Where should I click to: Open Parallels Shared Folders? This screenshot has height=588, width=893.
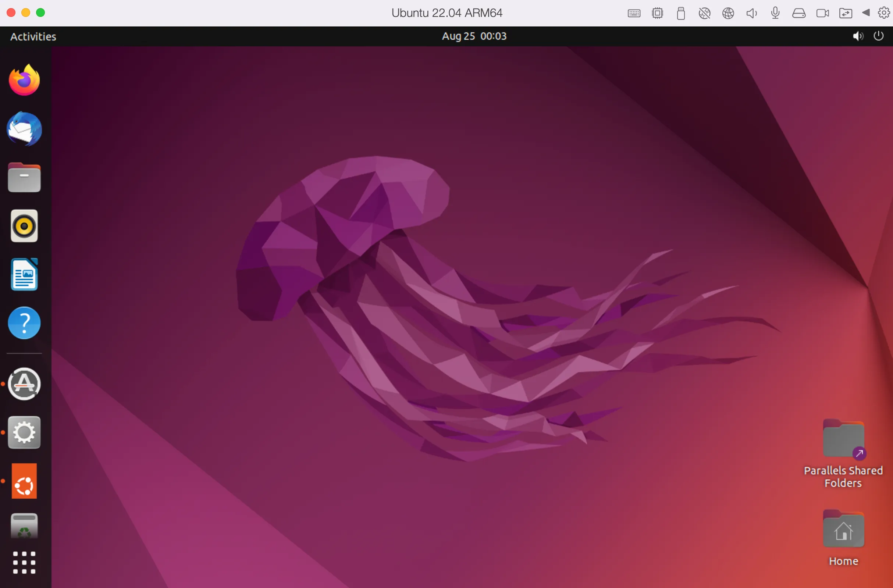pyautogui.click(x=843, y=440)
